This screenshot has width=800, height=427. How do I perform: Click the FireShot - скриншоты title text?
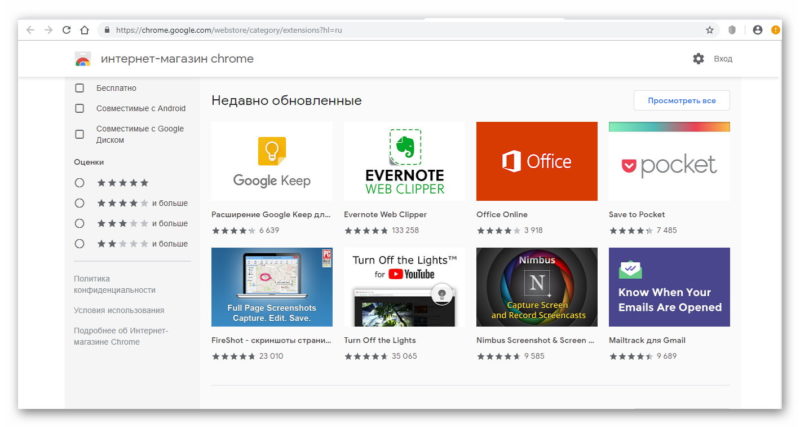tap(271, 340)
